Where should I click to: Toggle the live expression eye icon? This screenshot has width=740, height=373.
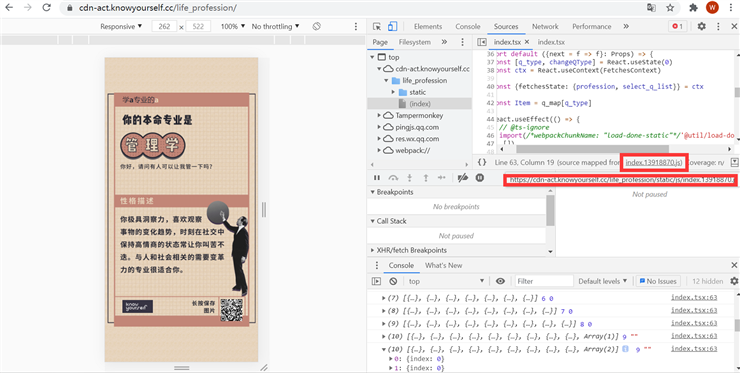point(500,281)
